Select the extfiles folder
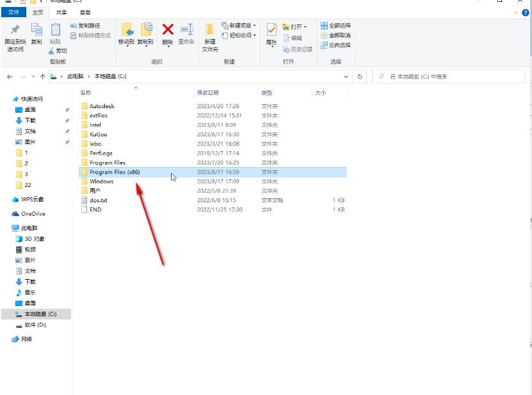The height and width of the screenshot is (395, 532). pyautogui.click(x=213, y=116)
